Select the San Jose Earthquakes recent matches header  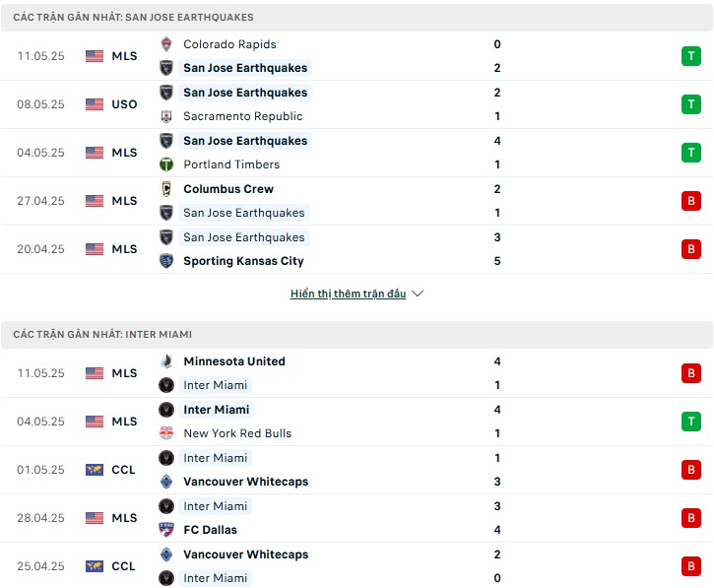357,18
